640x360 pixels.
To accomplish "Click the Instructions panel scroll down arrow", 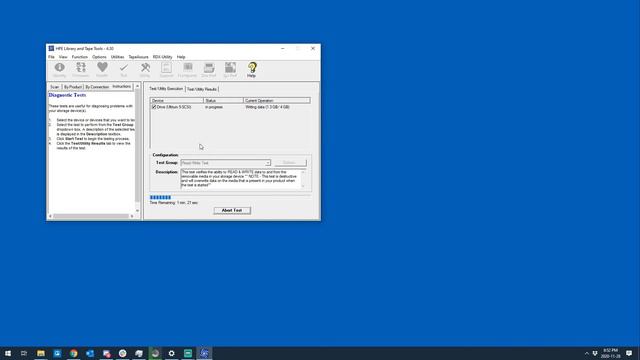I will [x=138, y=211].
